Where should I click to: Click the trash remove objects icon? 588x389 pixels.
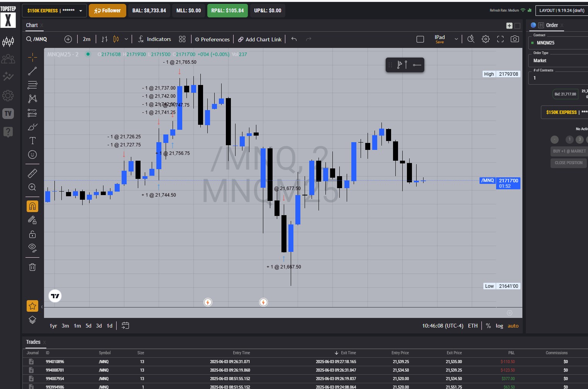[x=32, y=267]
